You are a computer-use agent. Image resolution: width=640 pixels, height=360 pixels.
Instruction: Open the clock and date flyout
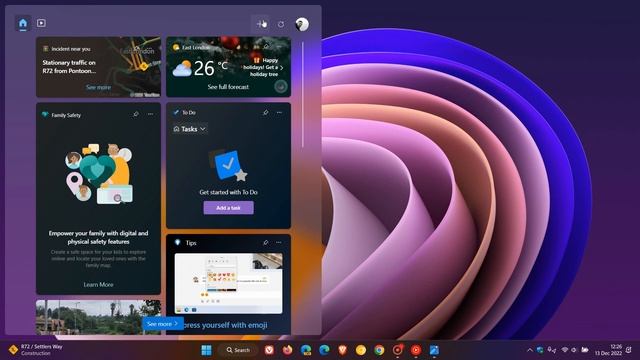pos(609,350)
